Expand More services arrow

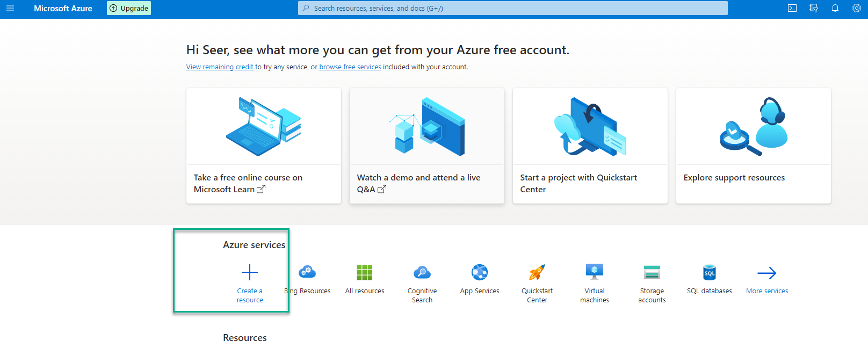[x=767, y=273]
